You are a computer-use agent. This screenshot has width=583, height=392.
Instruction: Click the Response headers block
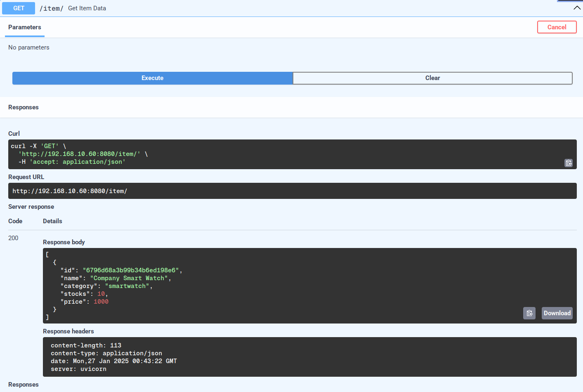click(x=165, y=357)
